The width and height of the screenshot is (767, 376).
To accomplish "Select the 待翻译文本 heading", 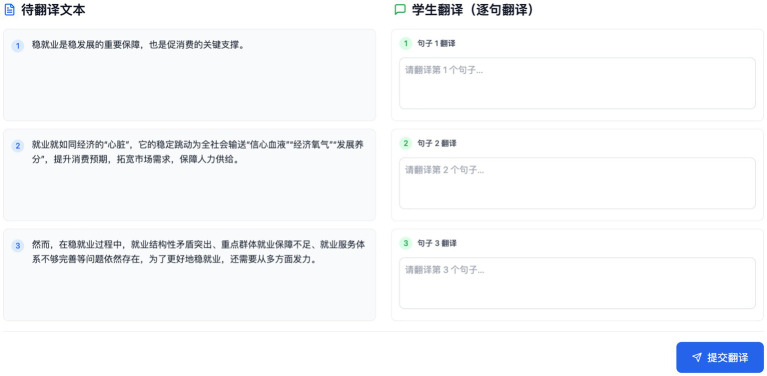I will [53, 10].
